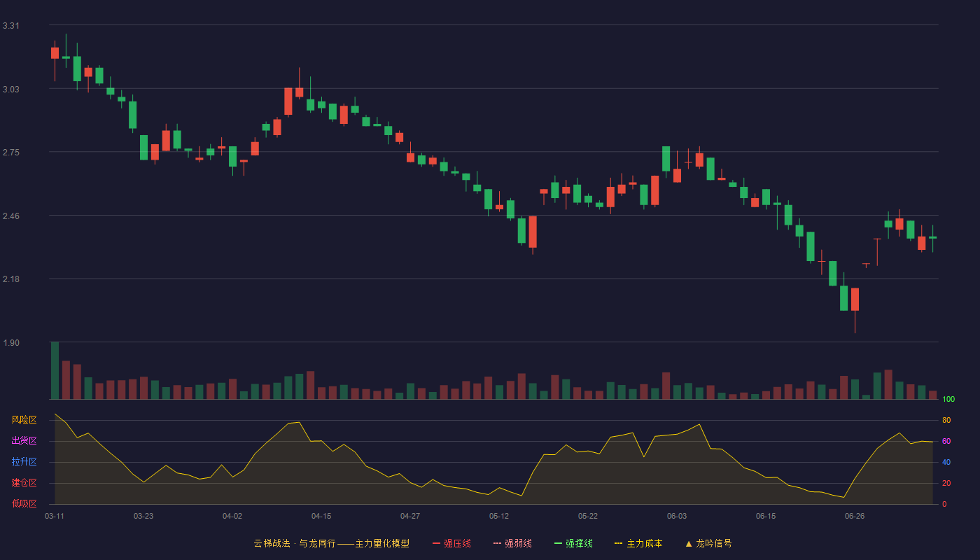980x560 pixels.
Task: Toggle the 强压线 legend series
Action: (451, 543)
